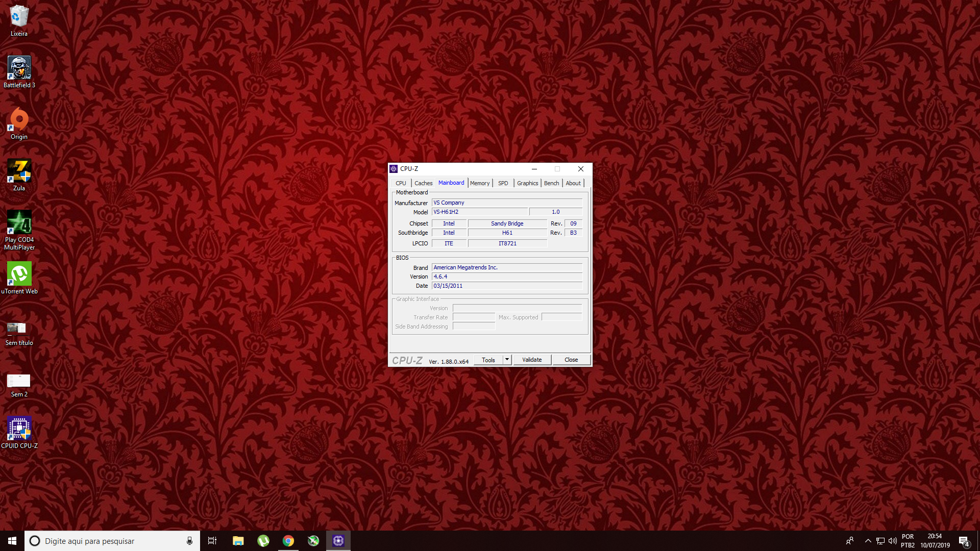The image size is (980, 551).
Task: Click the IT8721 LPCIO value
Action: 507,243
